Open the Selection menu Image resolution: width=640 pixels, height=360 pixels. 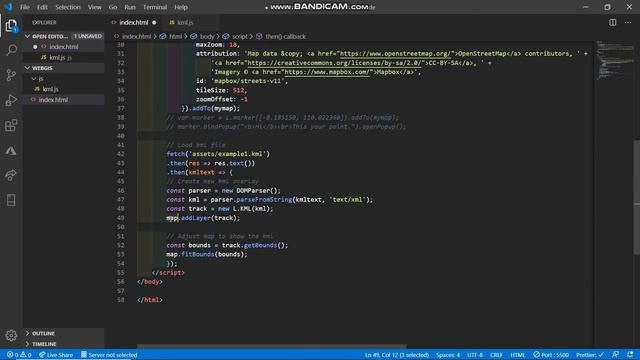point(68,7)
